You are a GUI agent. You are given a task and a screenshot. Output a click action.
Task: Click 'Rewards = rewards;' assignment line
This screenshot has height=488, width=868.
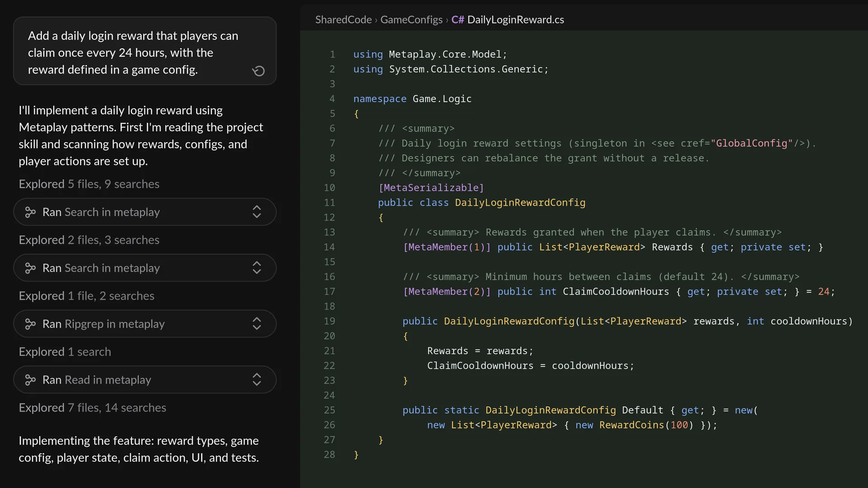click(480, 351)
